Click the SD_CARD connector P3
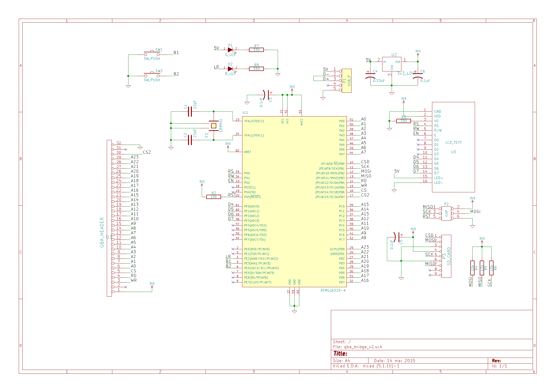555x392 pixels. point(446,256)
